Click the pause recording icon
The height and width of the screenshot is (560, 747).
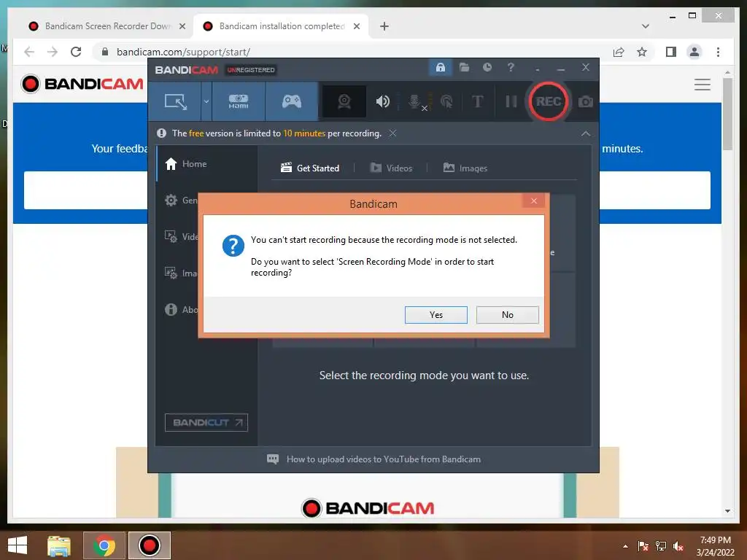tap(511, 101)
